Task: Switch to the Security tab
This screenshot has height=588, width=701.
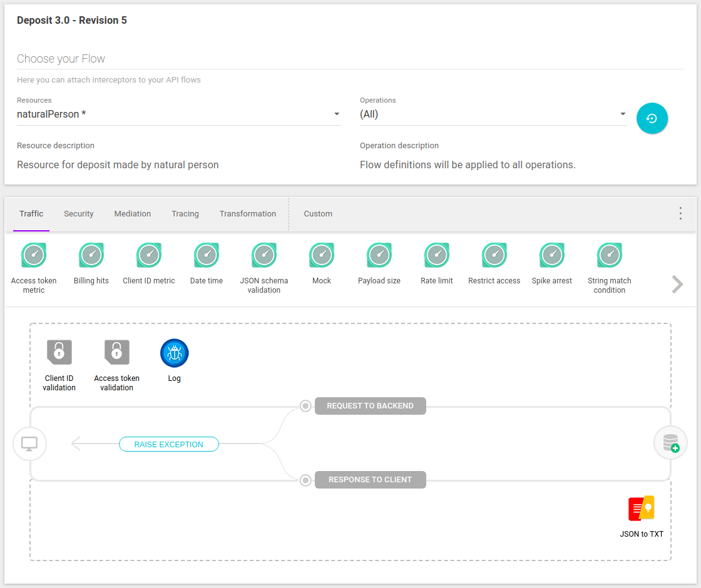Action: tap(79, 214)
